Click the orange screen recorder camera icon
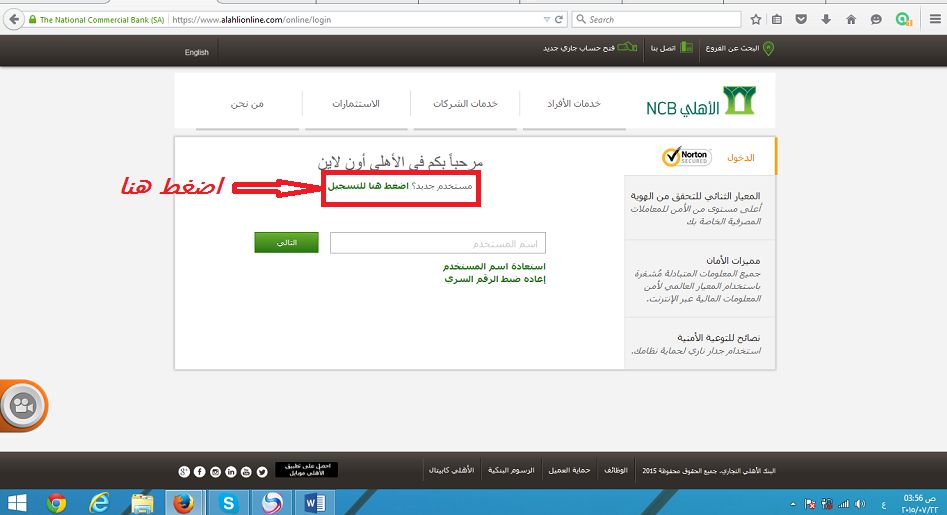Image resolution: width=947 pixels, height=515 pixels. pos(21,406)
